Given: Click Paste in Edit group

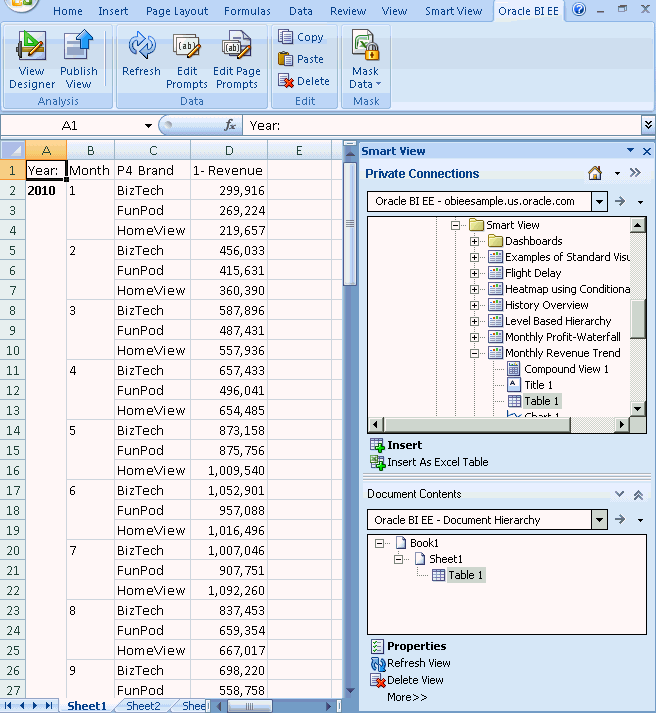Looking at the screenshot, I should [300, 59].
